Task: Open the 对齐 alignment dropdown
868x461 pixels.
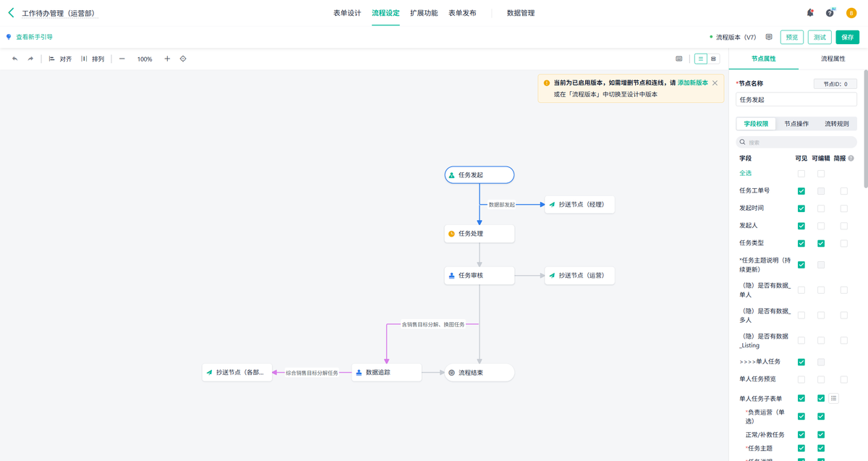Action: click(60, 59)
